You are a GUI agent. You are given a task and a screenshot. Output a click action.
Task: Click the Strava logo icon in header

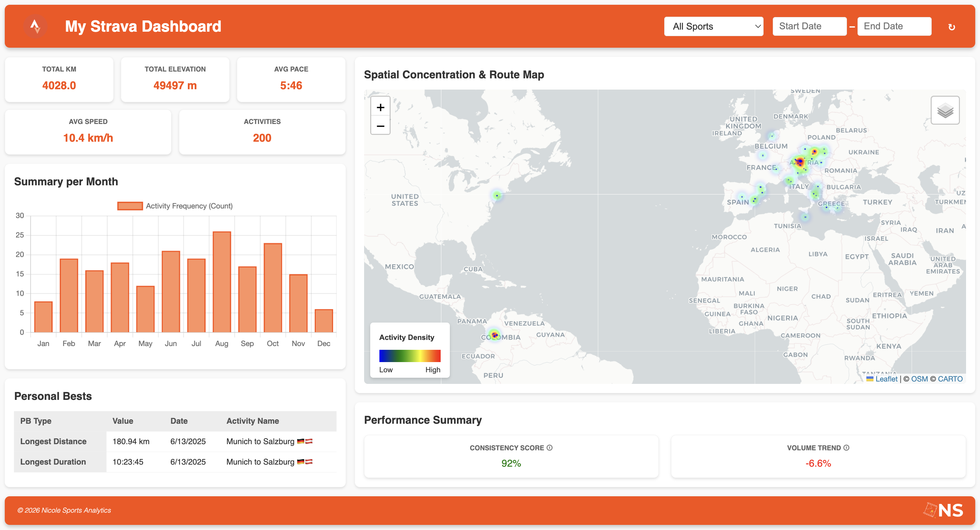(35, 26)
